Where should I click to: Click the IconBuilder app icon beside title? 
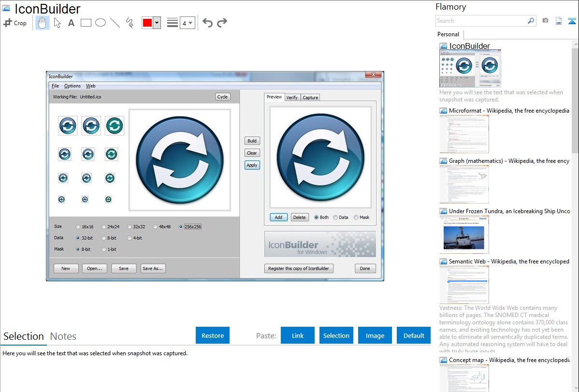pyautogui.click(x=6, y=9)
